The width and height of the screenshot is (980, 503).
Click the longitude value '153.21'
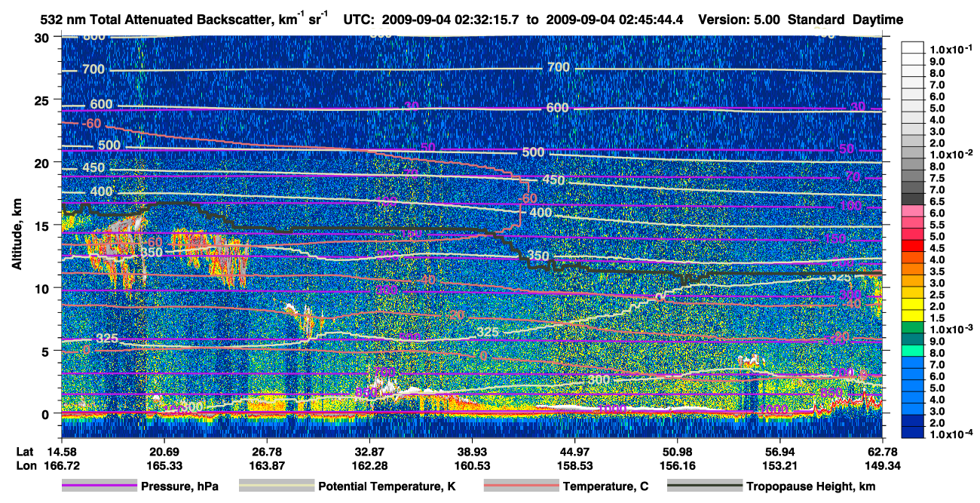click(780, 465)
